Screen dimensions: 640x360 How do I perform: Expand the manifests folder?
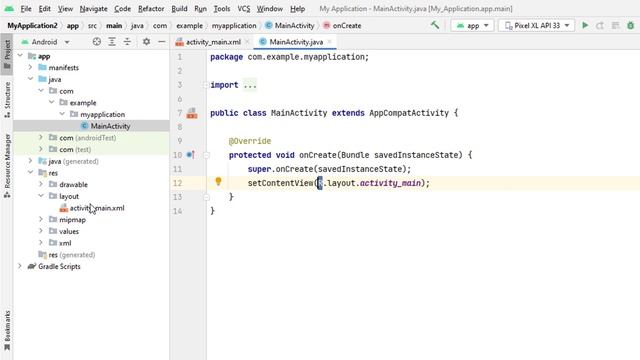31,67
